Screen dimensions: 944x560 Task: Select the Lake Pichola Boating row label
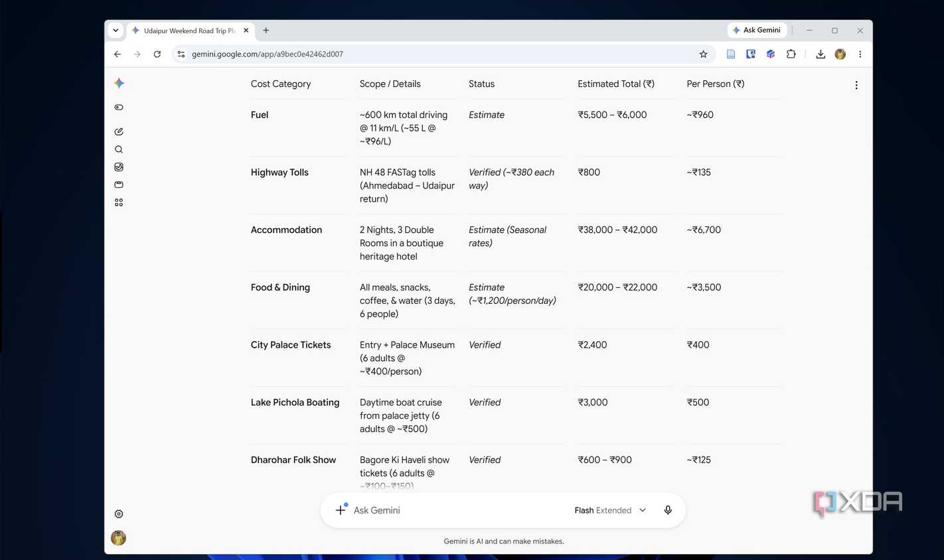[x=295, y=403]
